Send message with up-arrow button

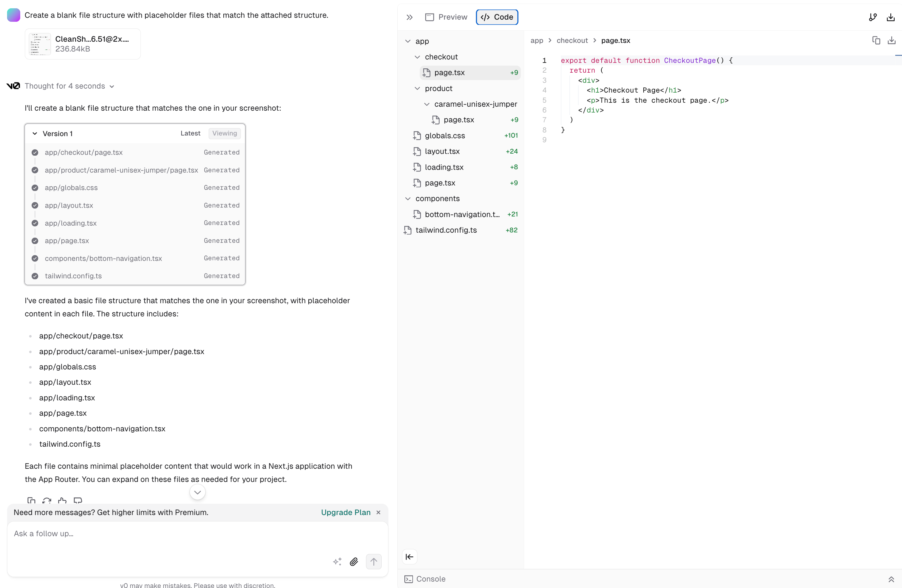tap(373, 562)
